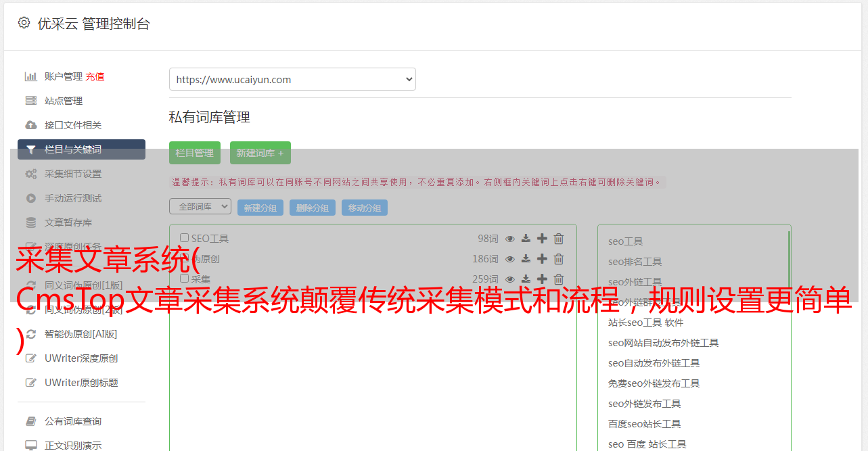Go to 手动运行测试 page
This screenshot has height=451, width=868.
(x=73, y=198)
